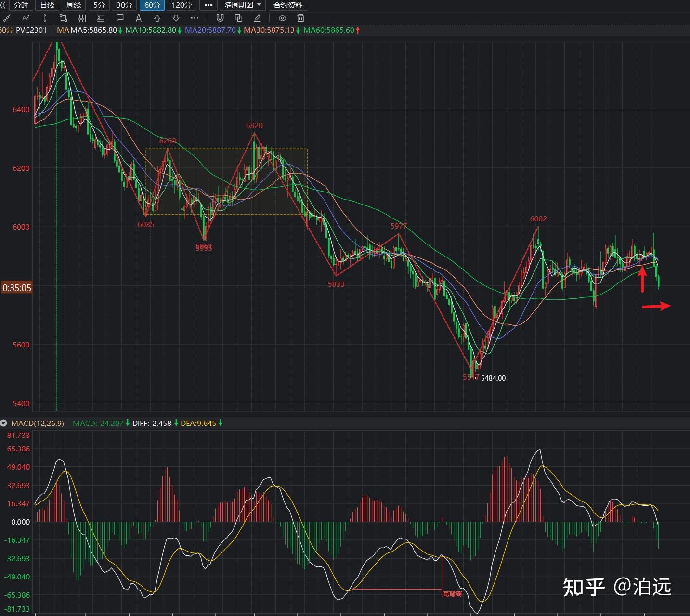Open the 多周期图 dropdown
690x616 pixels.
[x=243, y=5]
